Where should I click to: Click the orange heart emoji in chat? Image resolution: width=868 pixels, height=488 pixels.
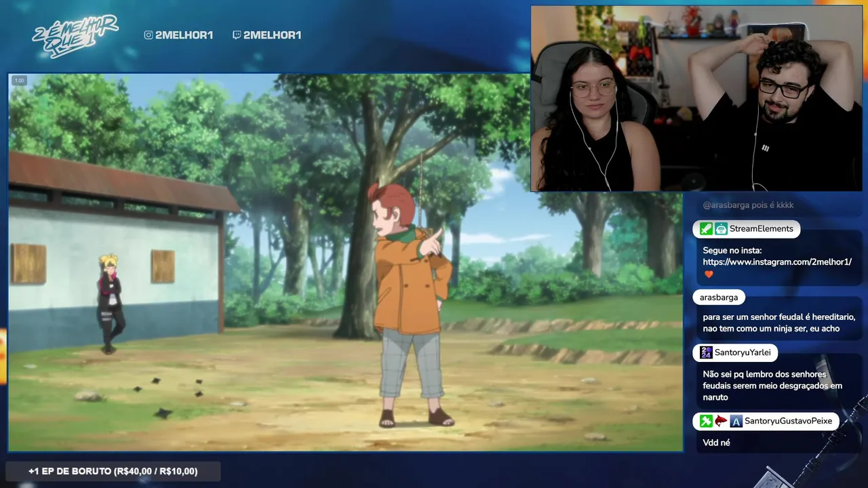(709, 274)
